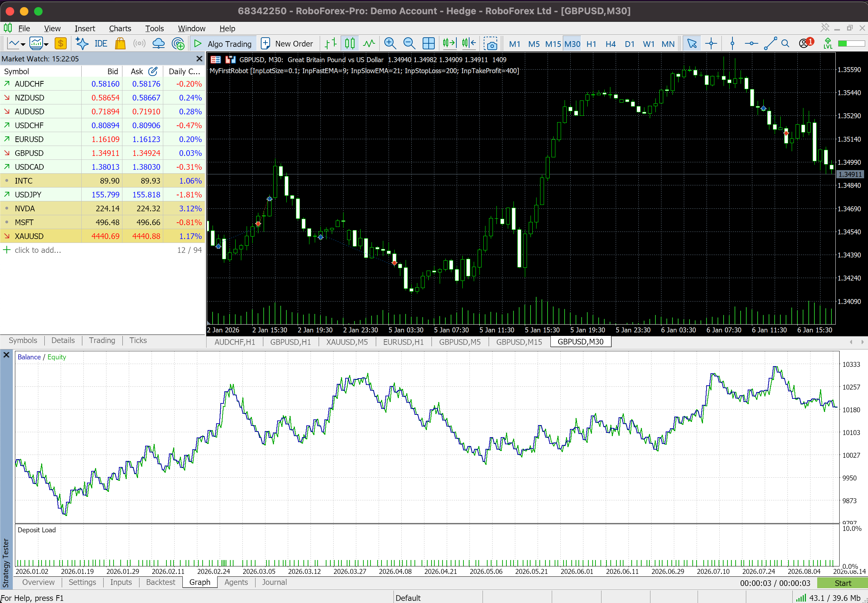Open the Trading accounts dollar icon
868x603 pixels.
tap(60, 43)
